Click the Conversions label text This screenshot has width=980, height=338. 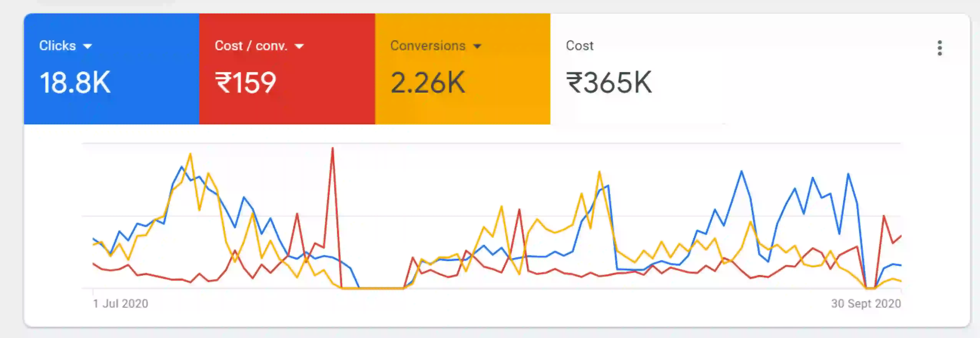coord(428,46)
